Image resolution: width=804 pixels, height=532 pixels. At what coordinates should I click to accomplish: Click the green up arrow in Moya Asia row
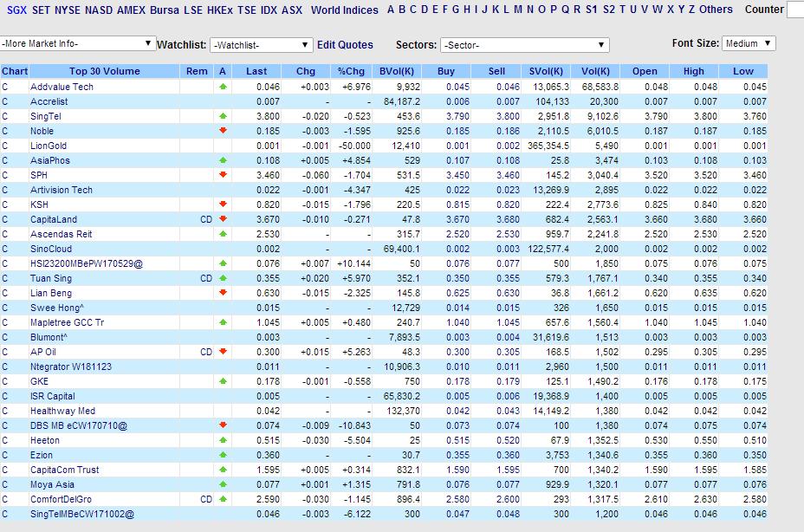pyautogui.click(x=223, y=484)
